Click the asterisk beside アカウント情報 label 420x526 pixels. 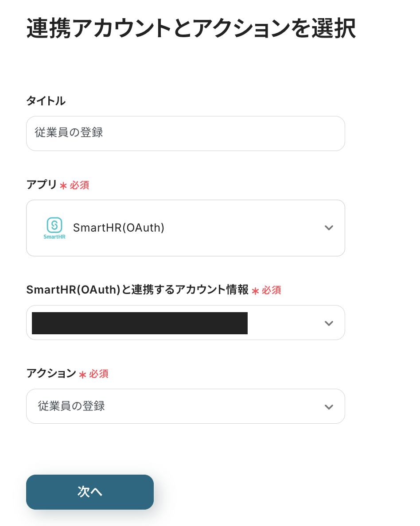coord(255,291)
